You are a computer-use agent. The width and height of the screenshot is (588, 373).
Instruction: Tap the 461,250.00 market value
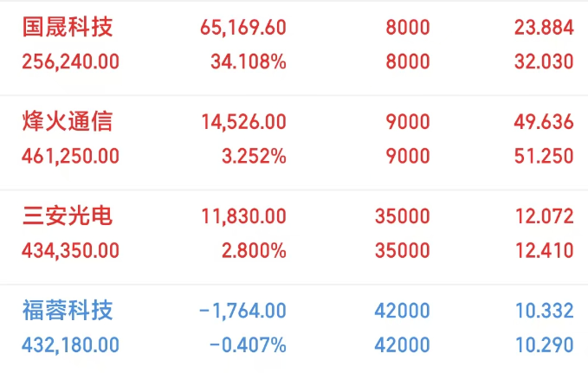[70, 156]
